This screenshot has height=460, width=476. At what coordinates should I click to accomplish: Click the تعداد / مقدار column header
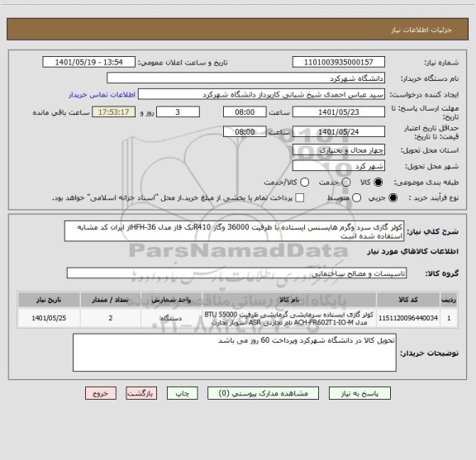[x=111, y=300]
